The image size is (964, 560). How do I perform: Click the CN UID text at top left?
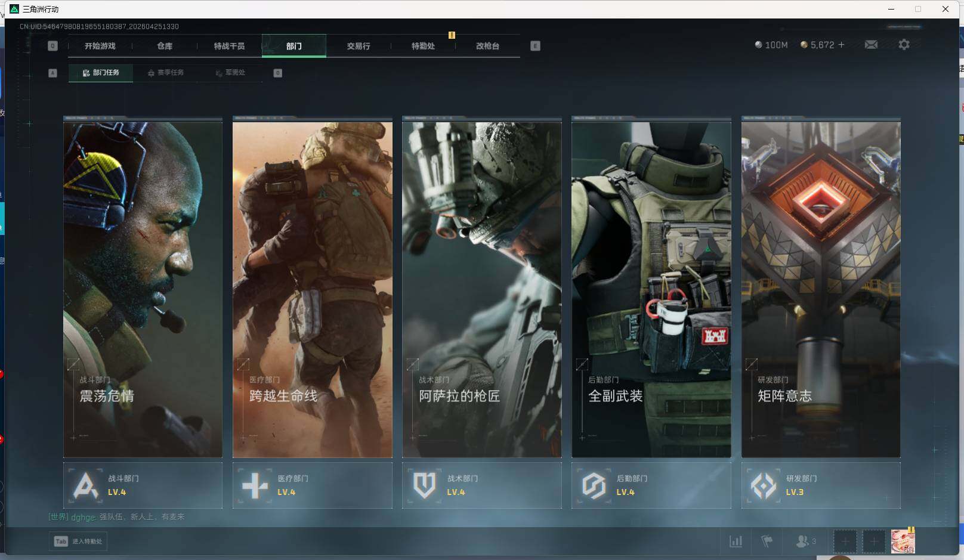coord(99,26)
